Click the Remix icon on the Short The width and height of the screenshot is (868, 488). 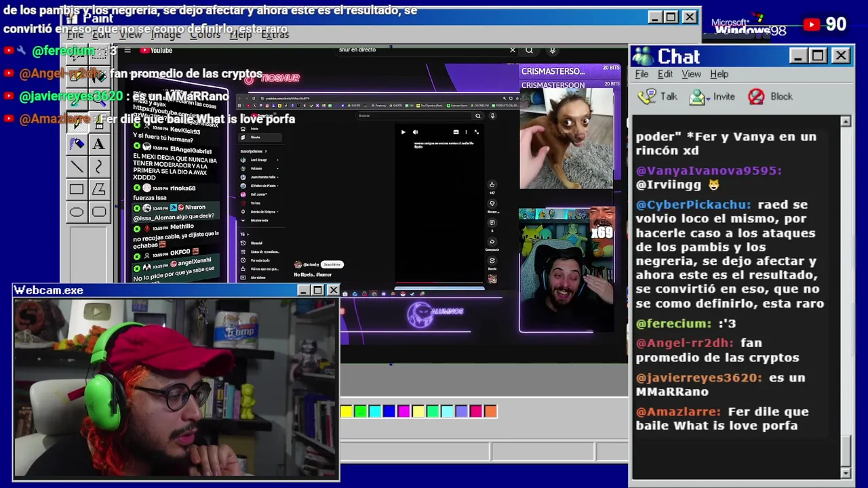tap(492, 260)
